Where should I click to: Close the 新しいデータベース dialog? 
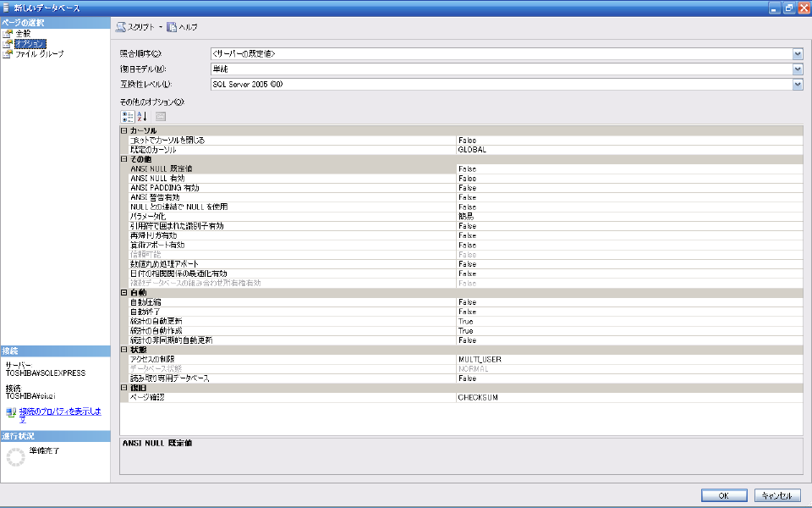804,8
